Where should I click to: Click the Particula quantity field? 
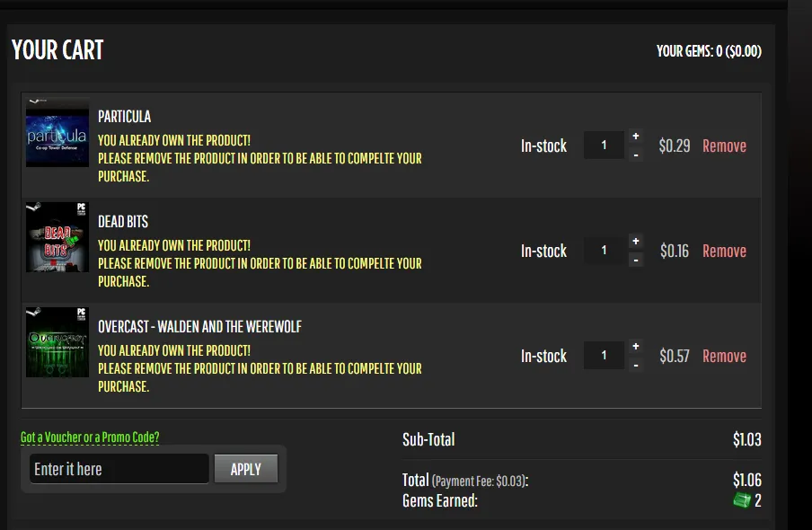pyautogui.click(x=604, y=146)
